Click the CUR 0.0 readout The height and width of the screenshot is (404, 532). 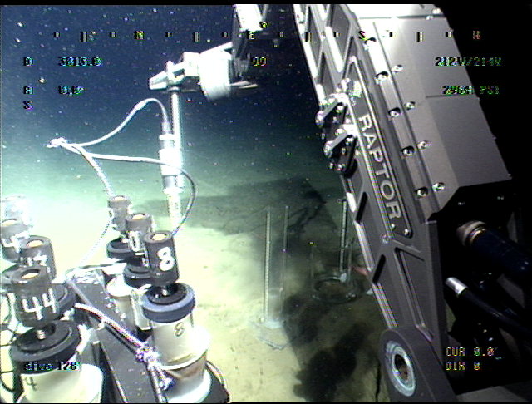click(x=469, y=352)
